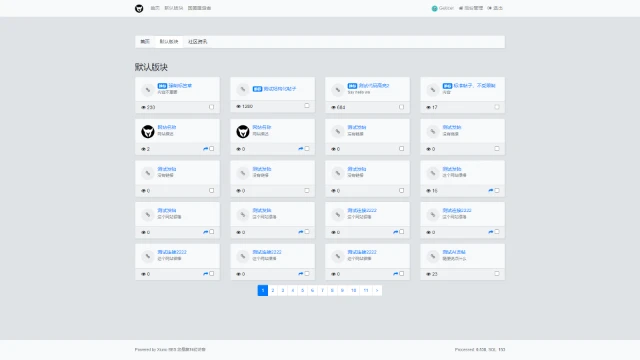Click link avatar icon on the 16-views card
Viewport: 640px width, 360px height.
coord(433,173)
